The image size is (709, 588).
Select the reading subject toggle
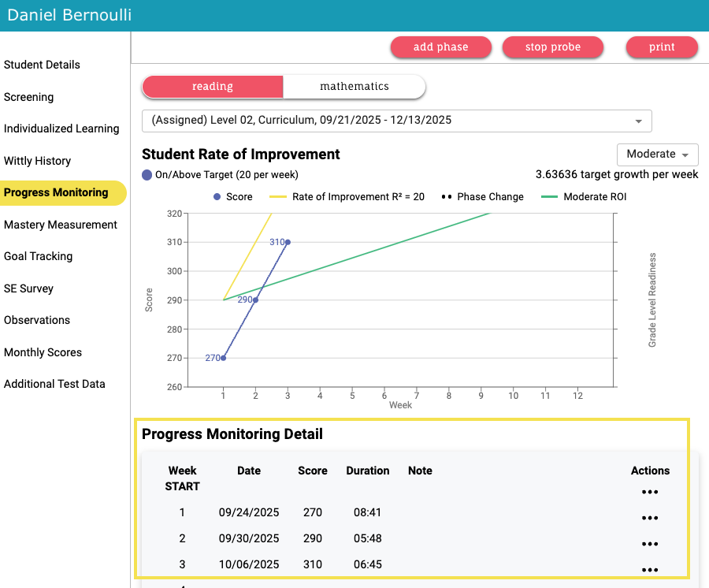click(212, 87)
